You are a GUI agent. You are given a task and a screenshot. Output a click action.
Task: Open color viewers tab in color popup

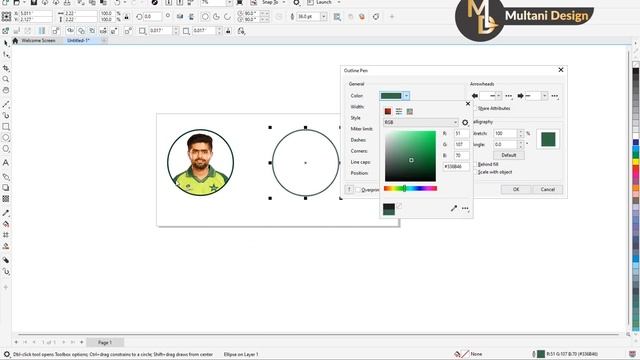tap(388, 111)
